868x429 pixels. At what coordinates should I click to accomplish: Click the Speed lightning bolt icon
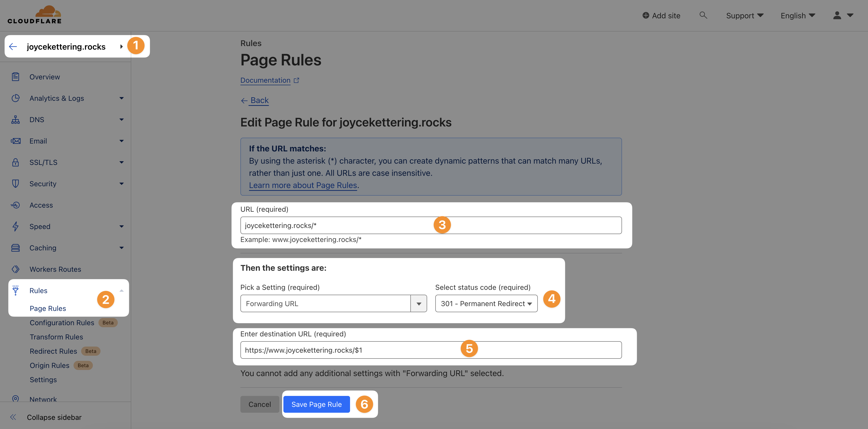16,226
